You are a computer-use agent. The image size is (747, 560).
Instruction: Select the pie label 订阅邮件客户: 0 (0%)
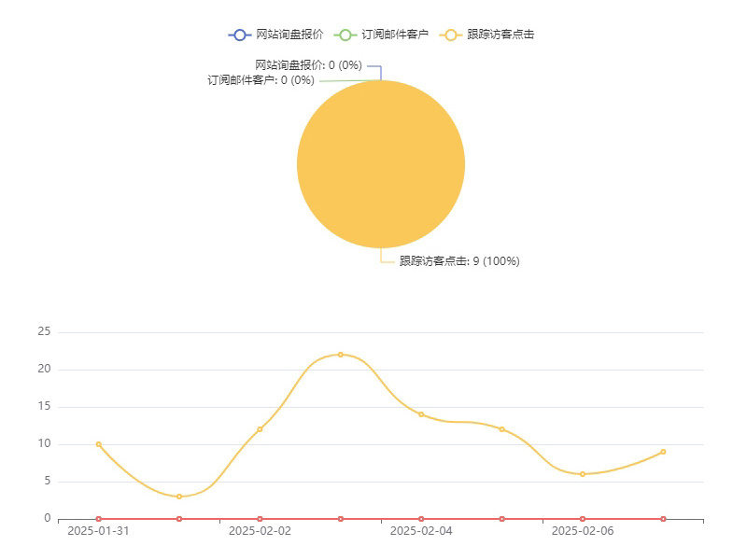pyautogui.click(x=261, y=80)
